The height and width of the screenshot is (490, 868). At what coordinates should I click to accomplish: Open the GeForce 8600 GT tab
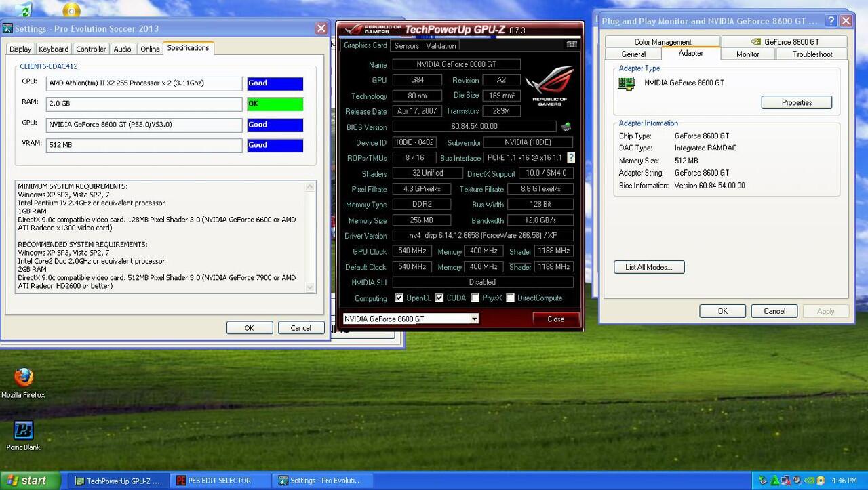click(785, 42)
